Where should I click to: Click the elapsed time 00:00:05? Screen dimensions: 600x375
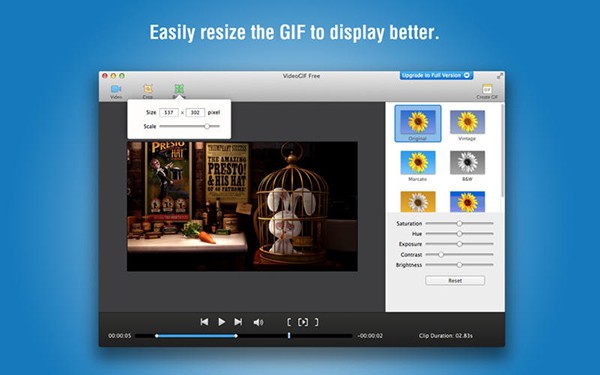coord(120,336)
